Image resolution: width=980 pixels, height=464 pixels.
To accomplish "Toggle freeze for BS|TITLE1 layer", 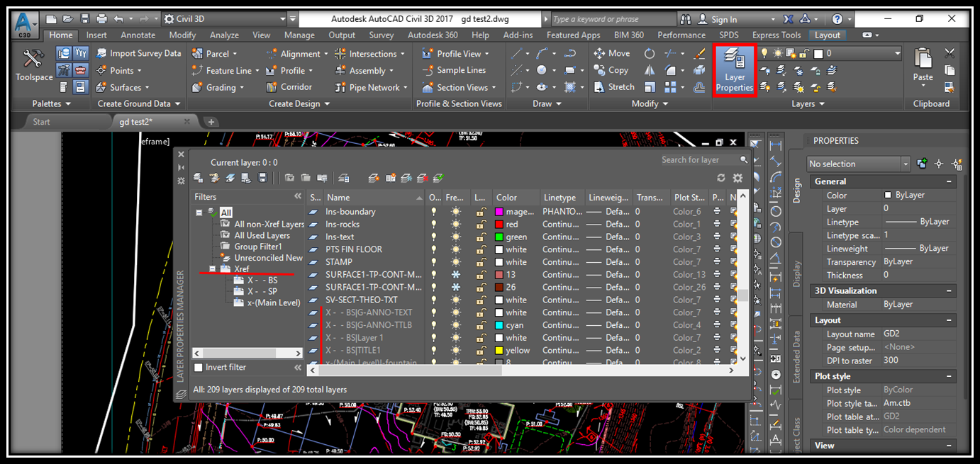I will click(455, 351).
